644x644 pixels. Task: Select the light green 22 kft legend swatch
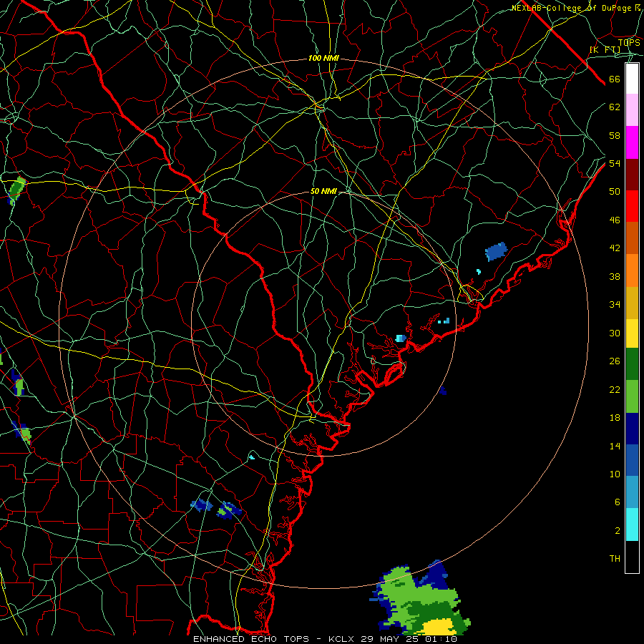(x=632, y=396)
